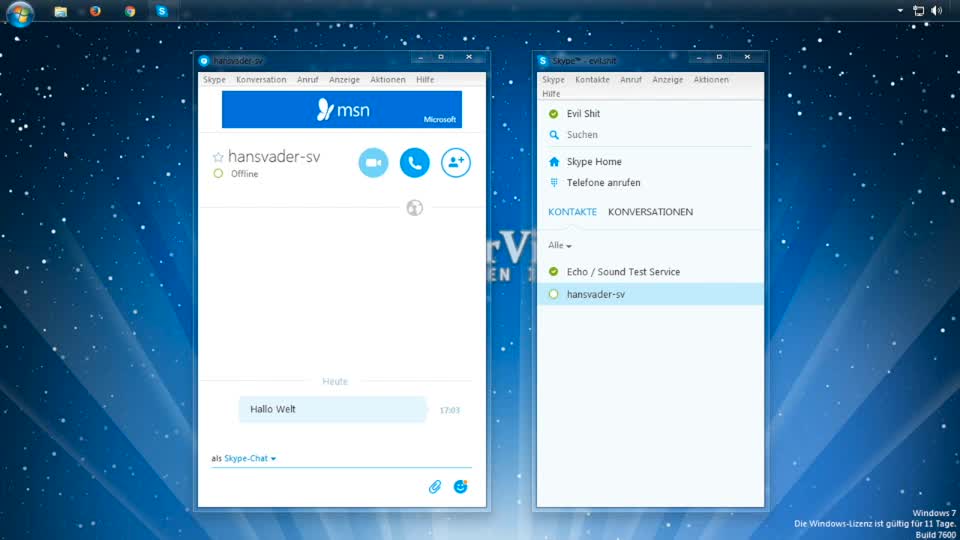This screenshot has width=960, height=540.
Task: Open Hilfe menu in chat window
Action: [425, 80]
